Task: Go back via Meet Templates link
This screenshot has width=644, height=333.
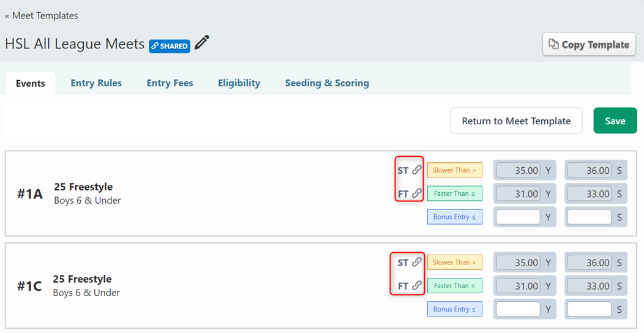Action: pos(42,15)
